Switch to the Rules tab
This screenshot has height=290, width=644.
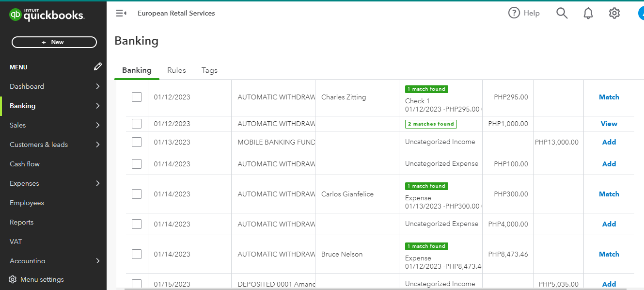coord(176,70)
